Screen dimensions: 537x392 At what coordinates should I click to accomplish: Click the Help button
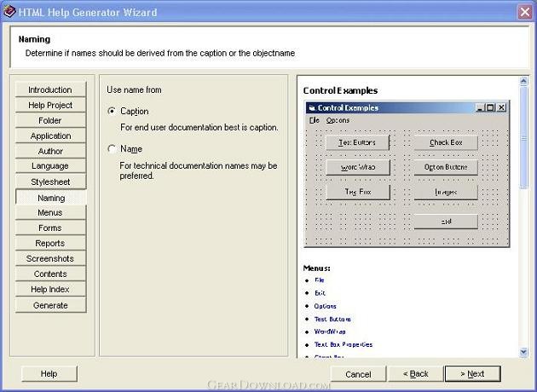tap(49, 374)
